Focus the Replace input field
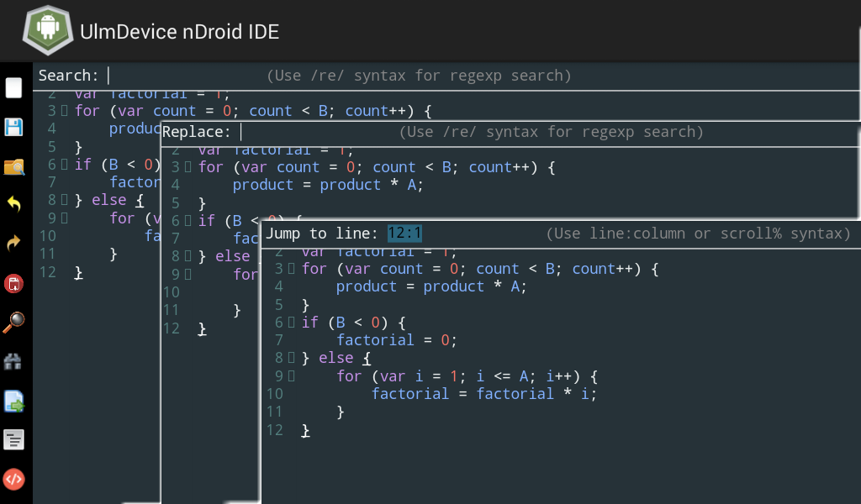Image resolution: width=861 pixels, height=504 pixels. (319, 132)
